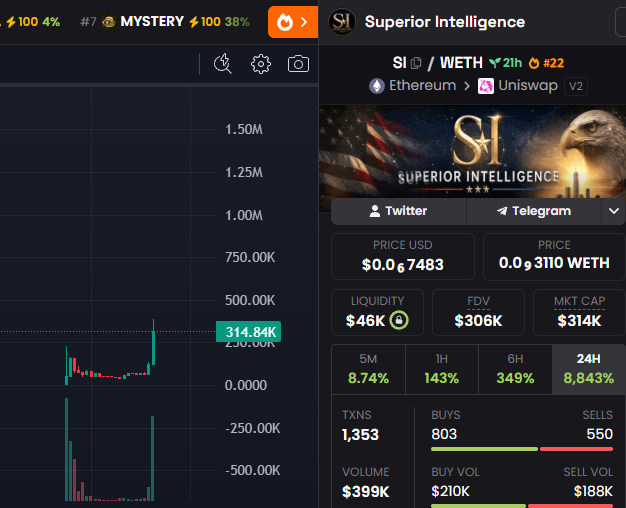
Task: Click the Ethereum chain label
Action: [422, 85]
